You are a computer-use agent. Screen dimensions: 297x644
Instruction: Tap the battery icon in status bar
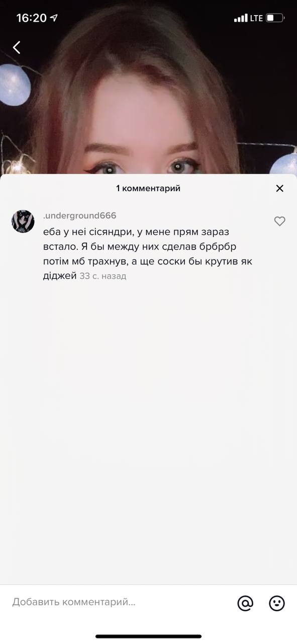[275, 18]
